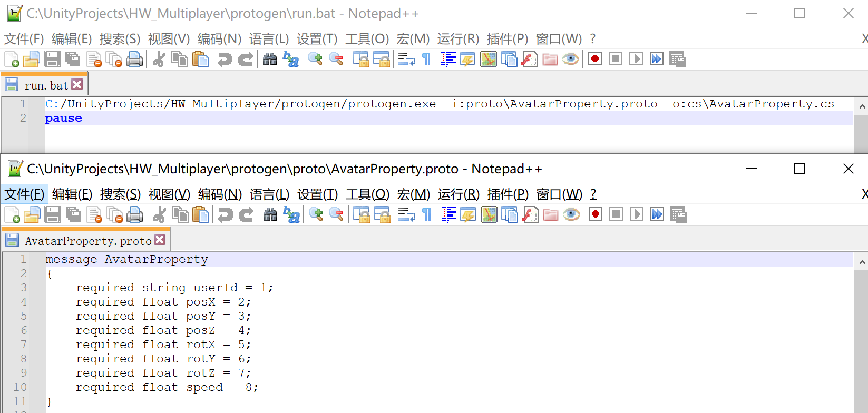Click Monitoring eye icon in run.bat window
This screenshot has width=868, height=413.
click(x=571, y=59)
